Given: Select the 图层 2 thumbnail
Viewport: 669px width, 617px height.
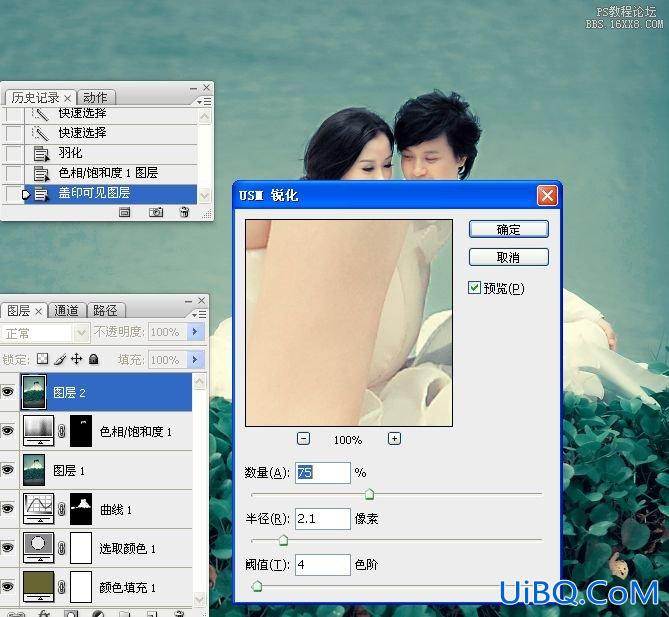Looking at the screenshot, I should click(x=34, y=392).
